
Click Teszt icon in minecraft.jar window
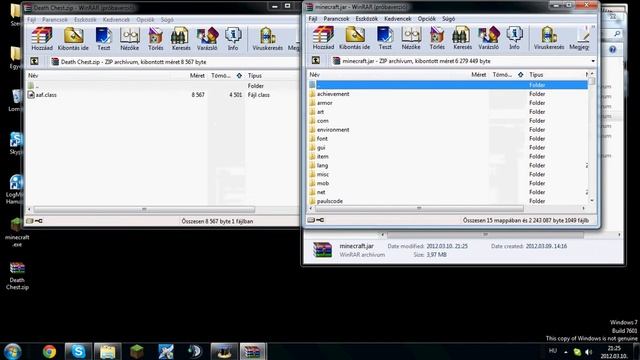coord(384,38)
